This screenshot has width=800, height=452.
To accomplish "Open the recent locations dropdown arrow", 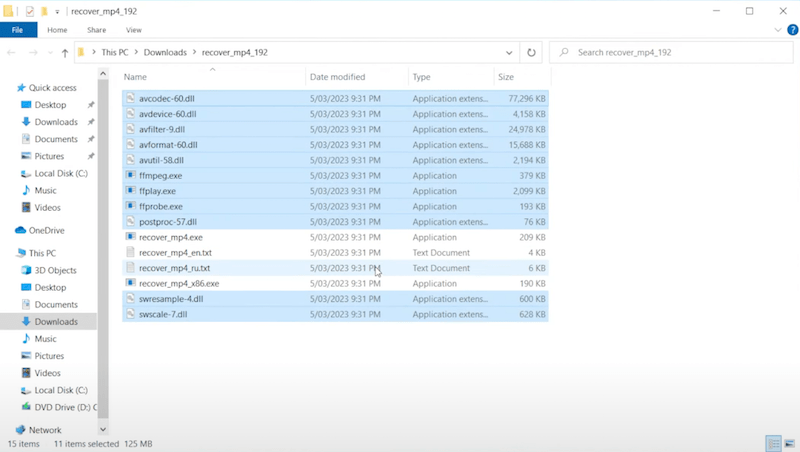I will click(x=50, y=53).
